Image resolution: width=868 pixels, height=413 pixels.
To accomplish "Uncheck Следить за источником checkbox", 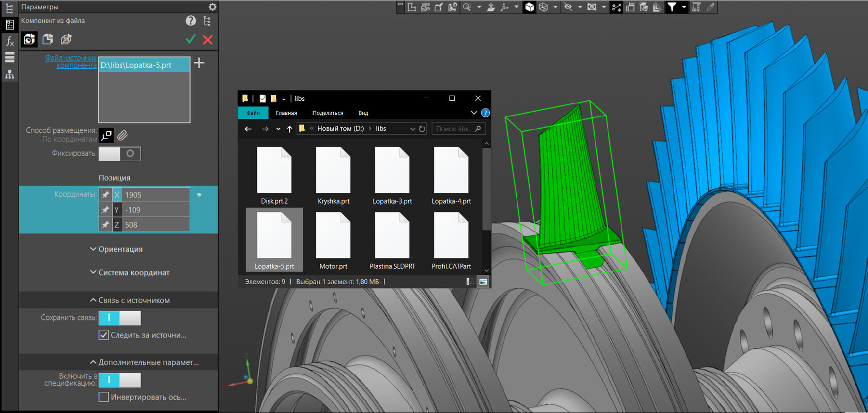I will pyautogui.click(x=103, y=335).
